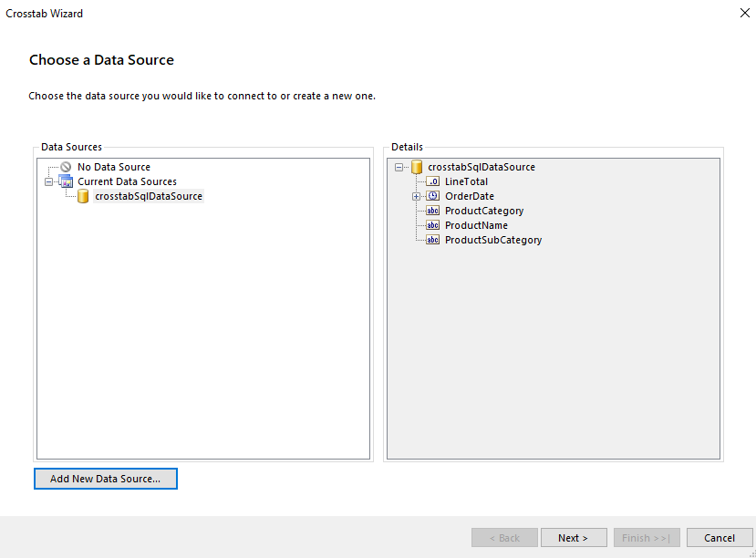Click the clock icon next to OrderDate
Screen dimensions: 756x558
pos(432,196)
